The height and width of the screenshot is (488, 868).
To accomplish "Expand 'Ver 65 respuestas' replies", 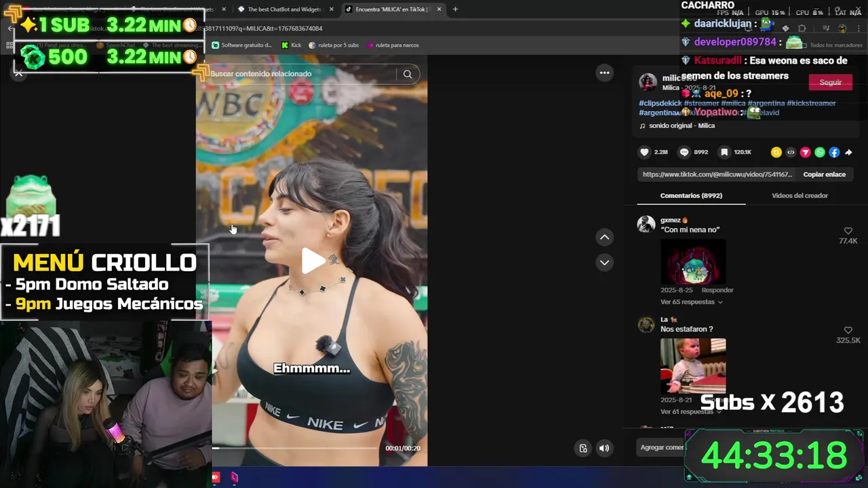I will (691, 302).
